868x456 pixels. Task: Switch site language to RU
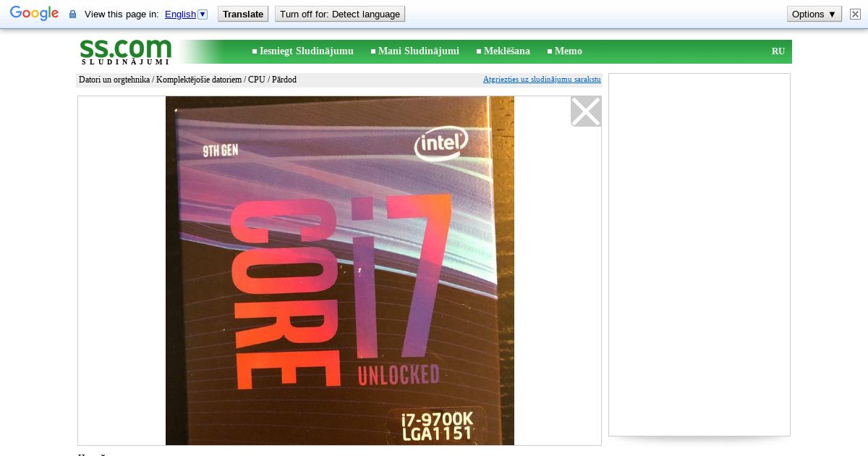coord(778,51)
